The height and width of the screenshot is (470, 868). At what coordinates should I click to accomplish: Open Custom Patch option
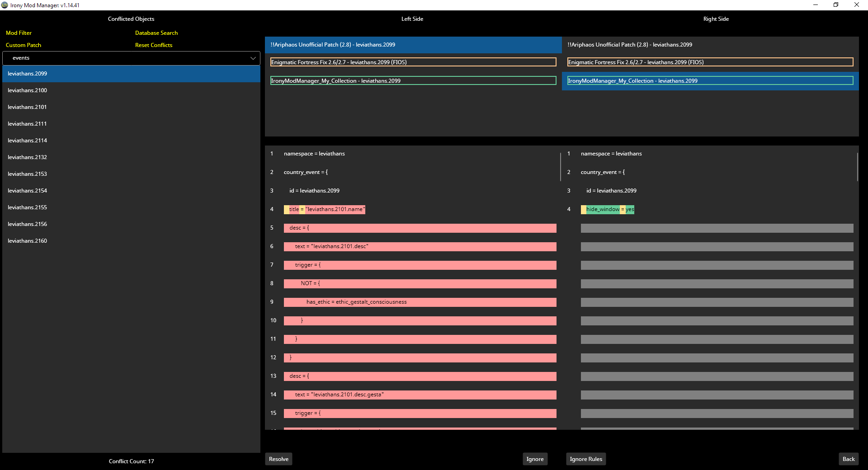click(x=24, y=45)
